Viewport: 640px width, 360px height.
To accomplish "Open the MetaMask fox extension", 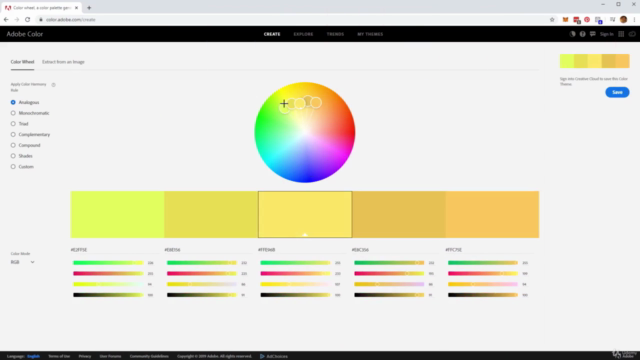I will (x=565, y=20).
